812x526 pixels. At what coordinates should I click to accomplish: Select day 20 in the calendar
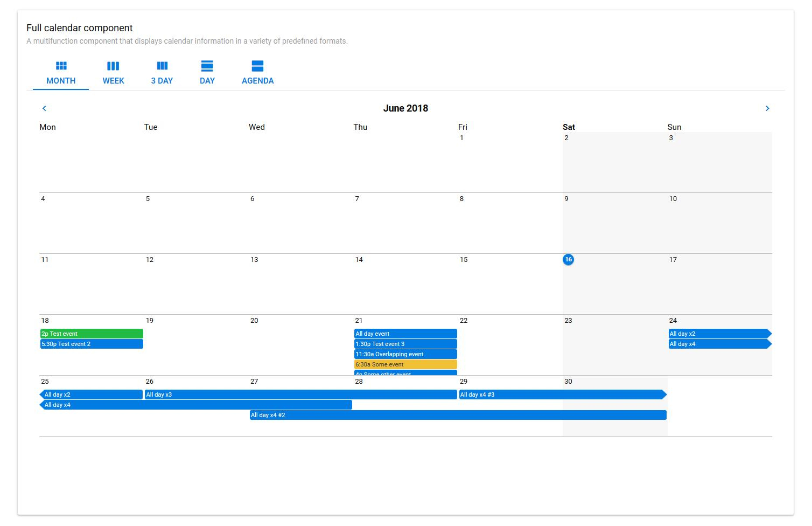click(x=254, y=321)
